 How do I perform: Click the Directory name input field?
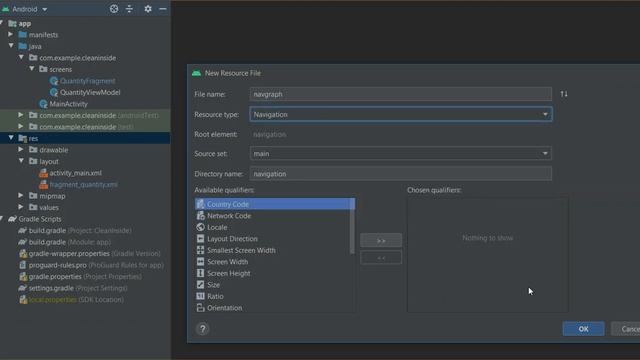400,173
